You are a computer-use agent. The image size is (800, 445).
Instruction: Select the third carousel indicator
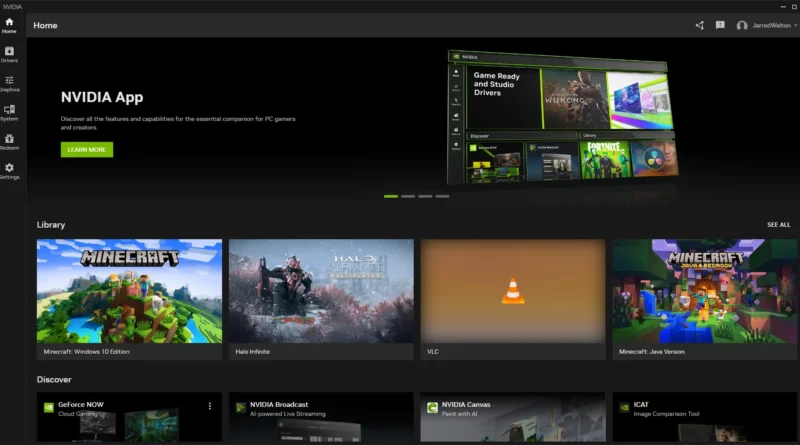coord(425,196)
